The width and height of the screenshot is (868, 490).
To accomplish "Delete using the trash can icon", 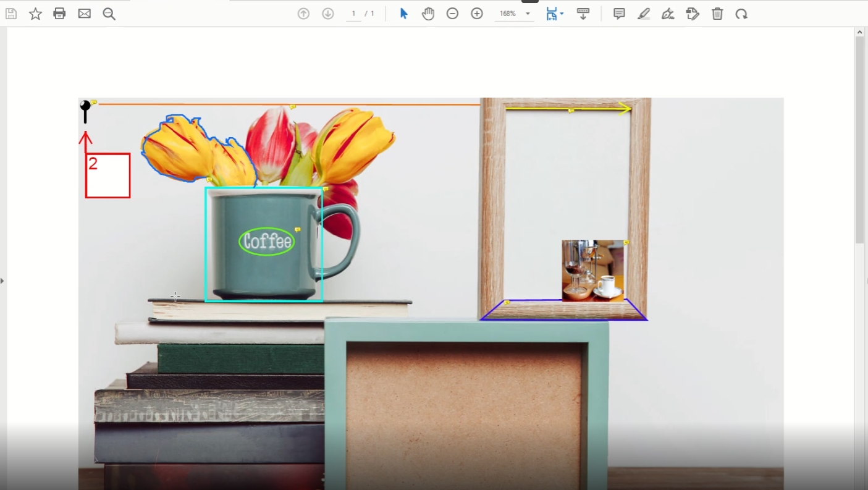I will (717, 14).
